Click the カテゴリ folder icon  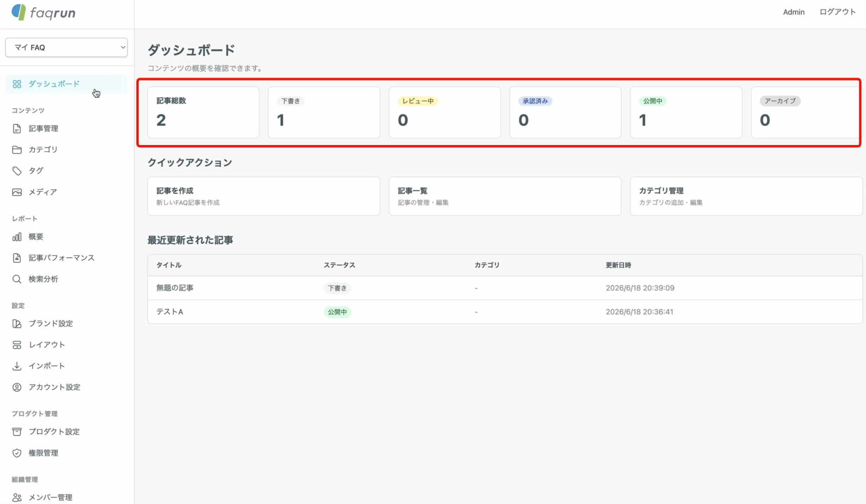[17, 150]
